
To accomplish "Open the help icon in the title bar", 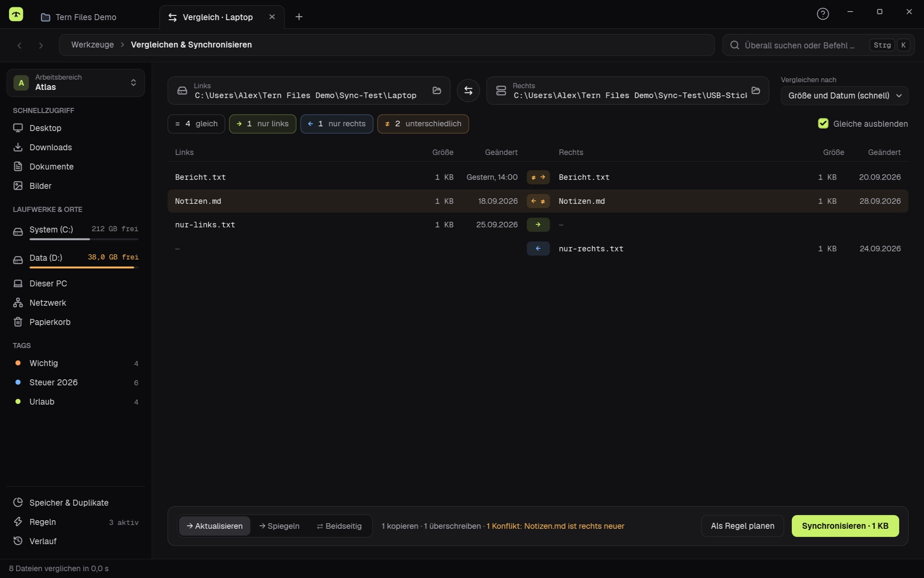I will 823,14.
